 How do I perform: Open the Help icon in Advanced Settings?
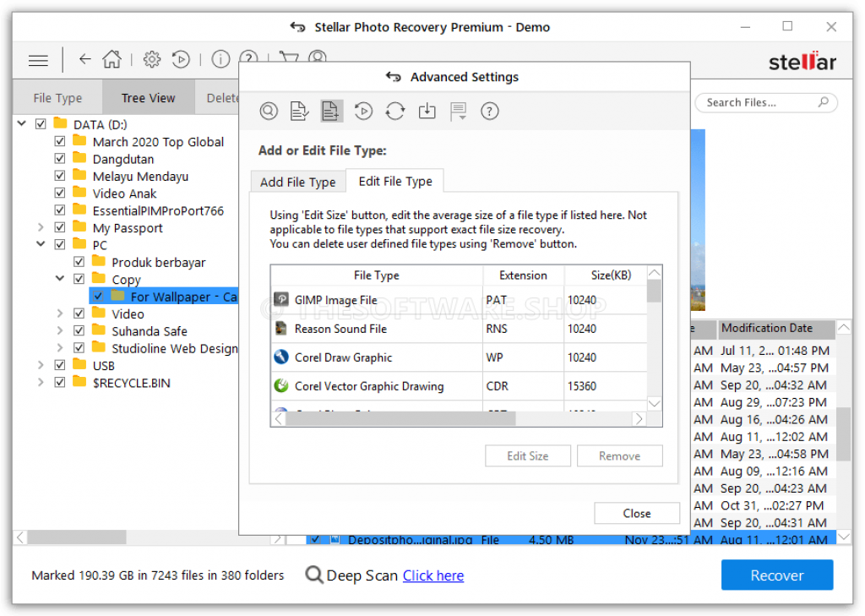coord(489,111)
